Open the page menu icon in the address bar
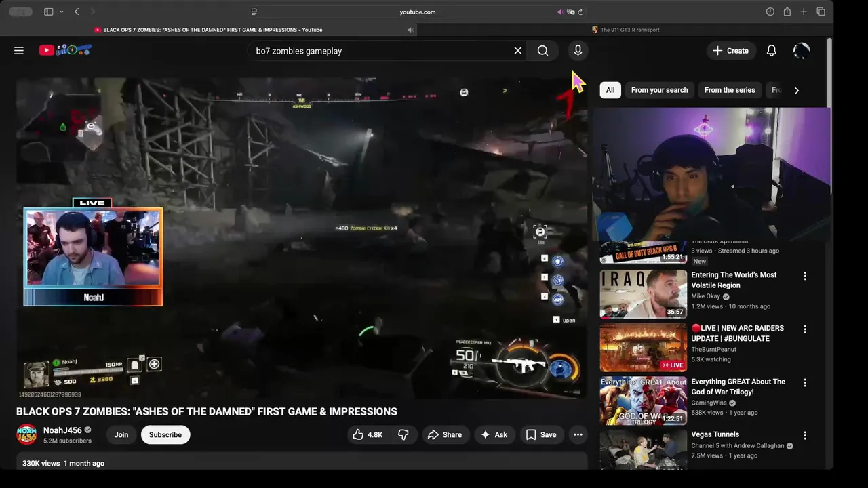 (254, 12)
